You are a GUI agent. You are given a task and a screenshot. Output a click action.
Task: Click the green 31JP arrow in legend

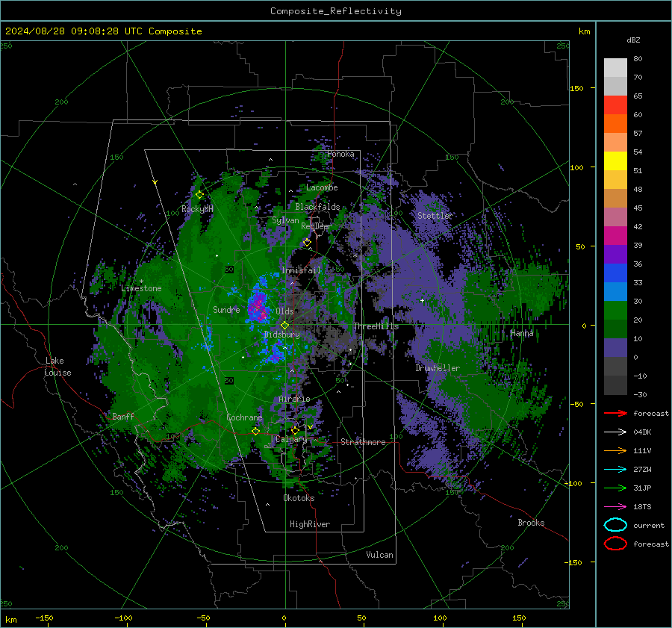(x=615, y=488)
